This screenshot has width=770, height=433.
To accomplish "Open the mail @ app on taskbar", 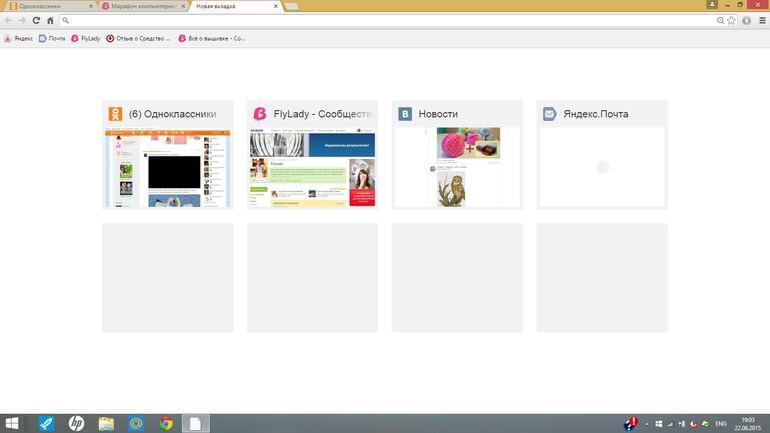I will pos(136,423).
